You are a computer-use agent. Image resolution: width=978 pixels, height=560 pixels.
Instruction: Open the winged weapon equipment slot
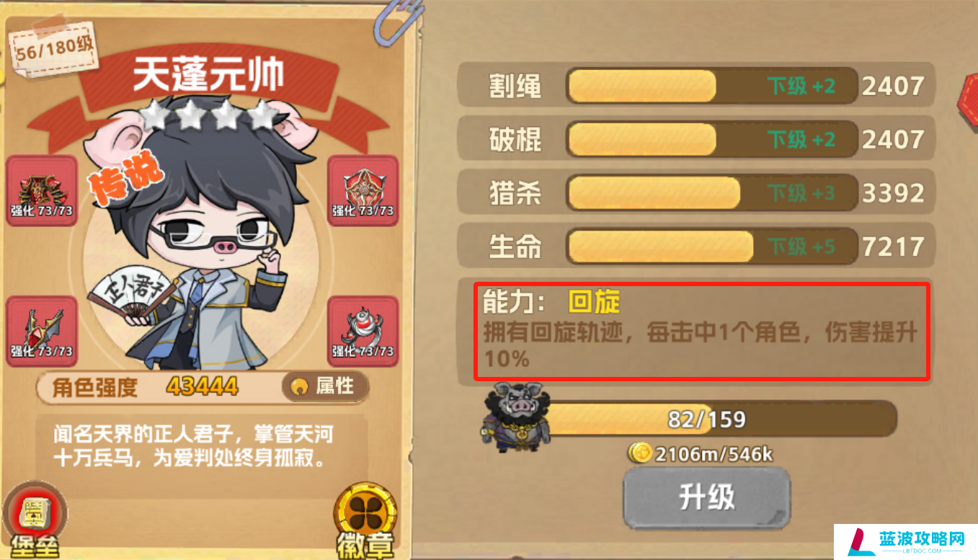pyautogui.click(x=42, y=332)
